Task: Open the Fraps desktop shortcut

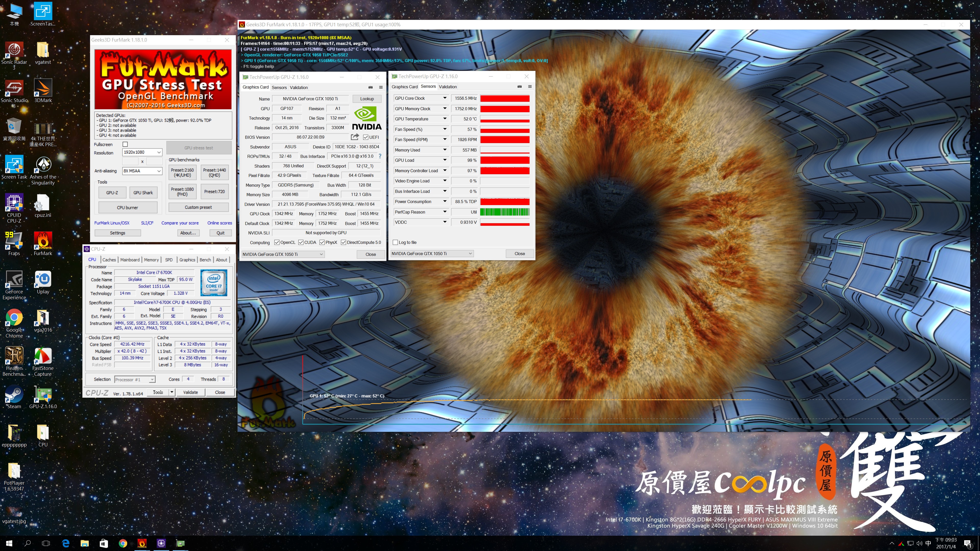Action: 14,244
